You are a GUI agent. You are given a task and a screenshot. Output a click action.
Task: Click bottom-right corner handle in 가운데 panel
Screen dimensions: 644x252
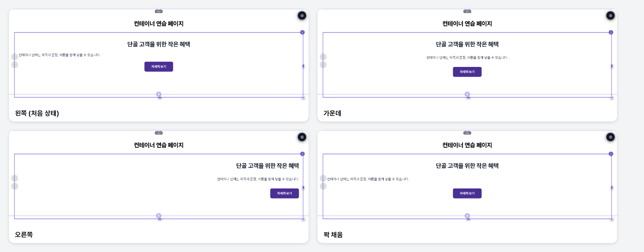coord(612,98)
